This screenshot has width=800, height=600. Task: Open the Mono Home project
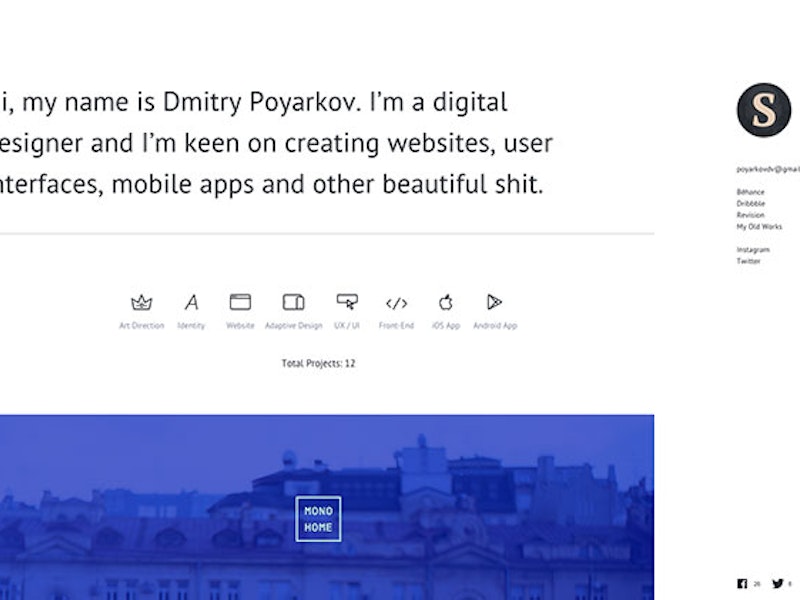pos(318,518)
